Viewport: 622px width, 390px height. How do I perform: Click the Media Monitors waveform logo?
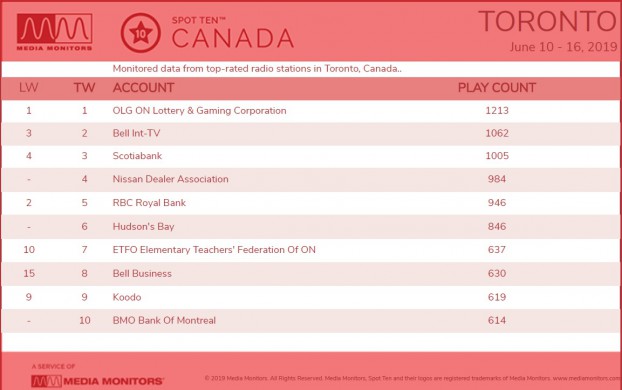click(x=54, y=32)
